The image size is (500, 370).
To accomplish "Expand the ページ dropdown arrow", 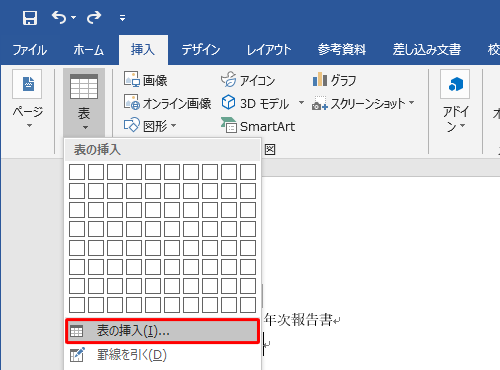I will coord(29,126).
